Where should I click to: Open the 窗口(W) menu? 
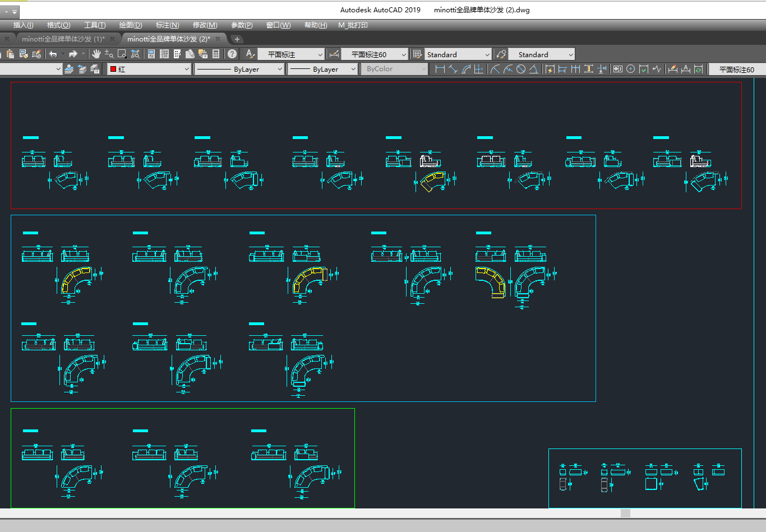click(278, 25)
